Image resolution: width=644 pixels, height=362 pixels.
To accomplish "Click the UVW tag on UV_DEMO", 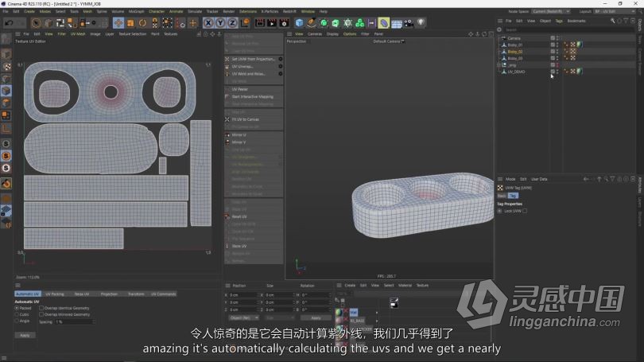I will coord(572,72).
